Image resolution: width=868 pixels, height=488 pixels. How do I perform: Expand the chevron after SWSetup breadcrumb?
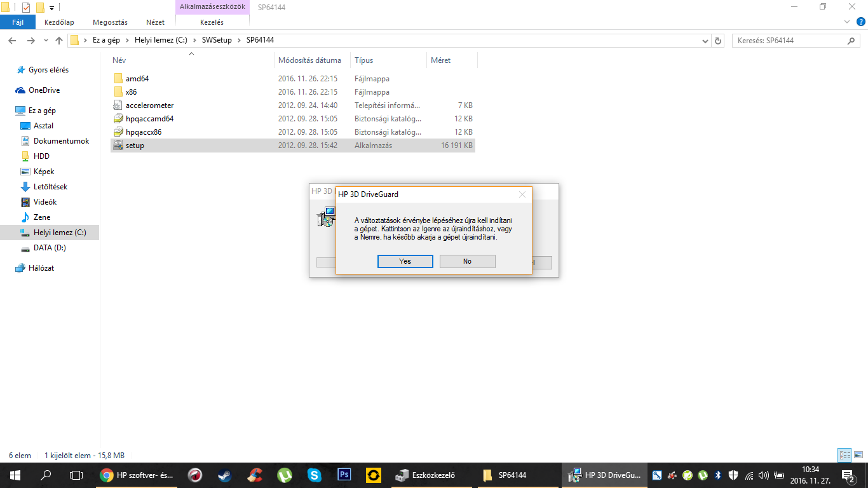pos(240,41)
